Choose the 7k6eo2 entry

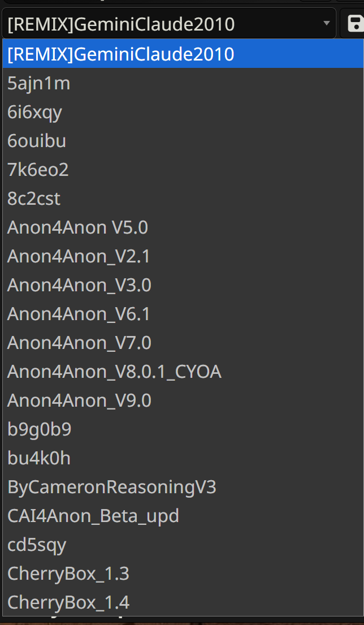click(38, 170)
